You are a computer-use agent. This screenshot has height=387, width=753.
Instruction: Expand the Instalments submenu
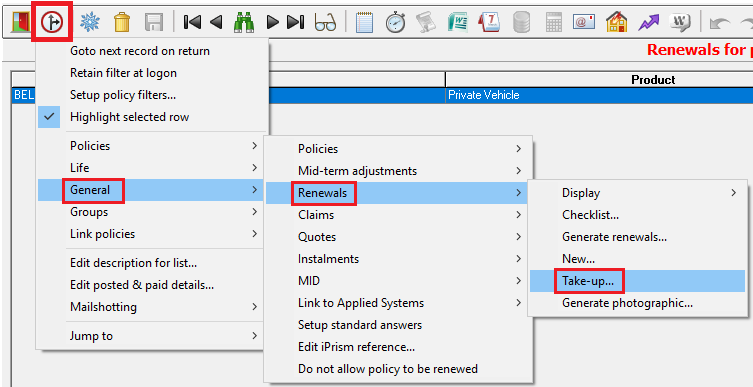[x=398, y=259]
